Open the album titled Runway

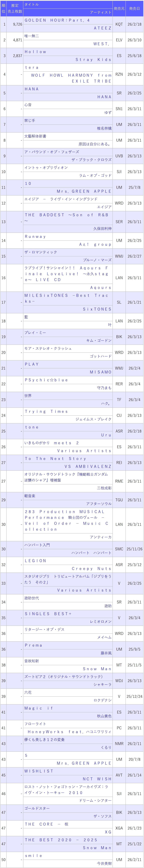pos(35,237)
